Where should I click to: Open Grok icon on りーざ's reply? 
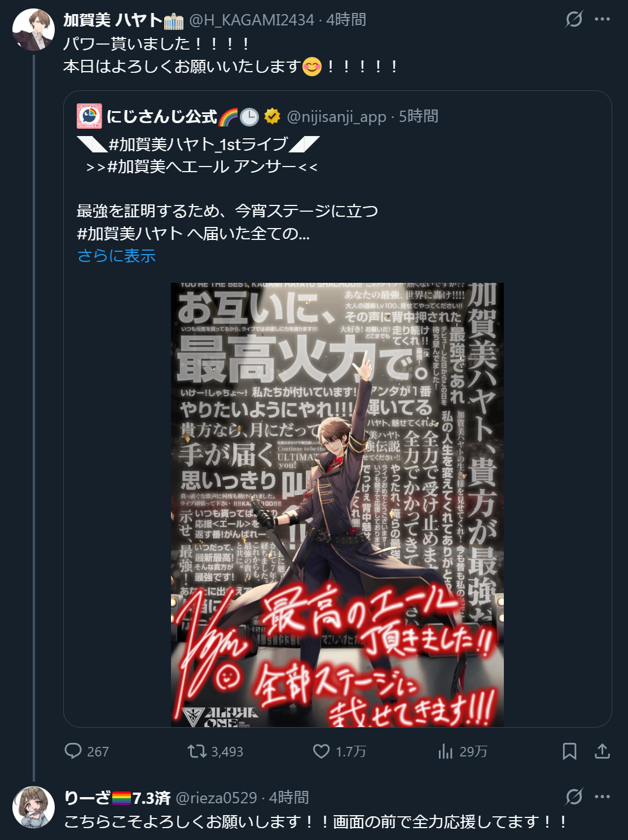[x=574, y=797]
